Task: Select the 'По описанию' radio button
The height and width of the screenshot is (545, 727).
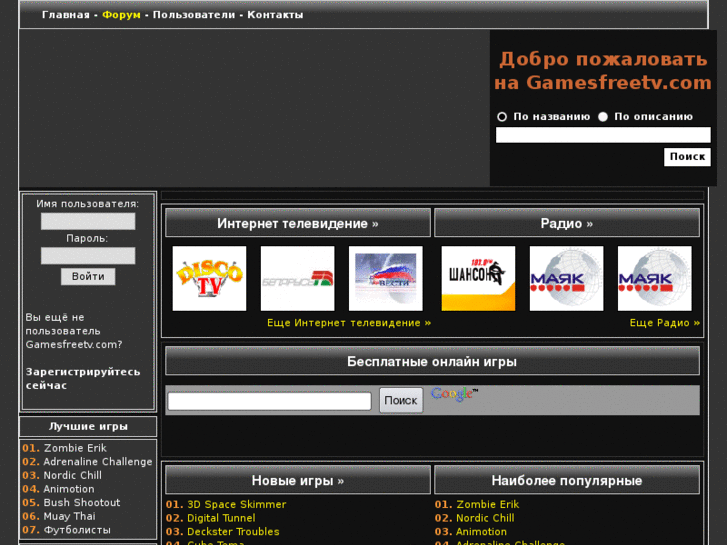Action: [603, 116]
